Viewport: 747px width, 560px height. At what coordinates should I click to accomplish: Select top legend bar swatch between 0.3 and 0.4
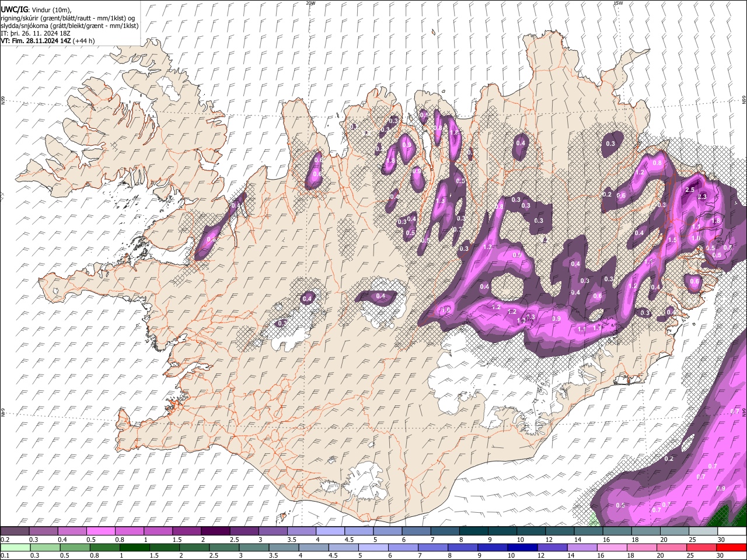tap(43, 531)
